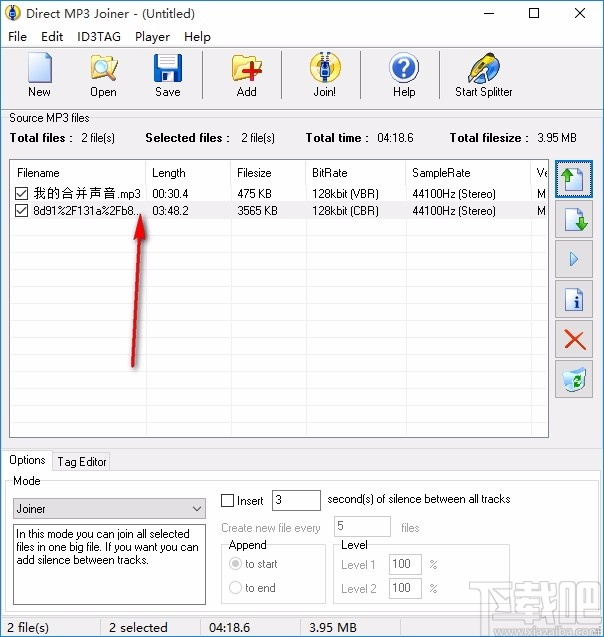Image resolution: width=604 pixels, height=637 pixels.
Task: Click the 03:48.2 length cell
Action: 170,210
